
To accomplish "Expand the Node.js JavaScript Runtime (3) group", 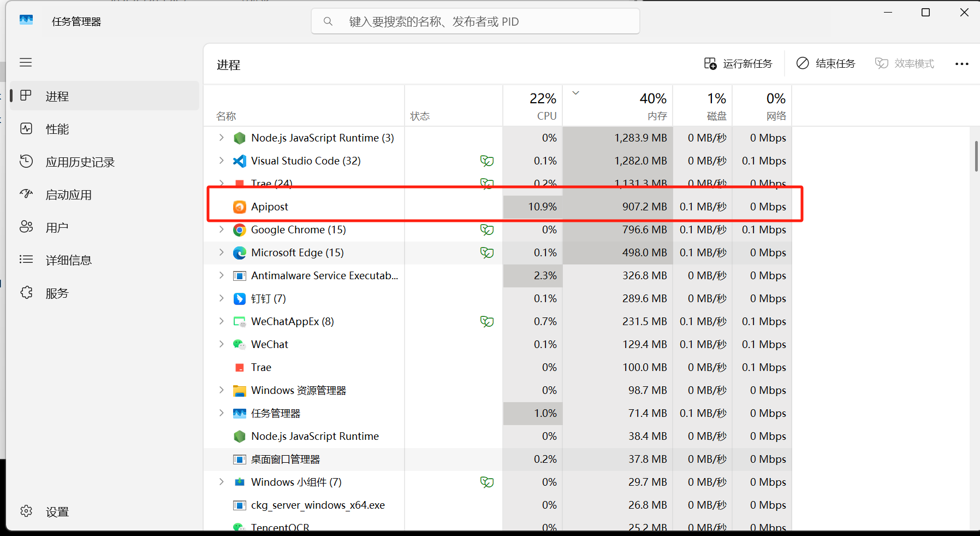I will coord(221,138).
